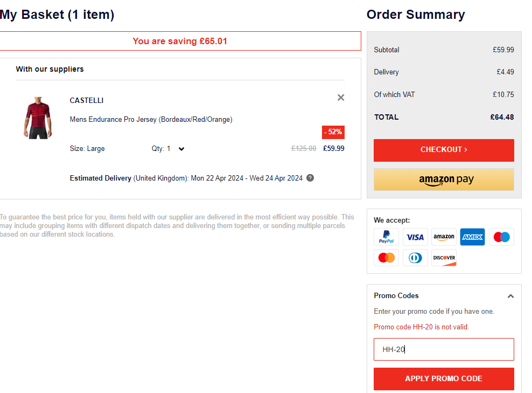Open the estimated delivery help icon

tap(310, 178)
